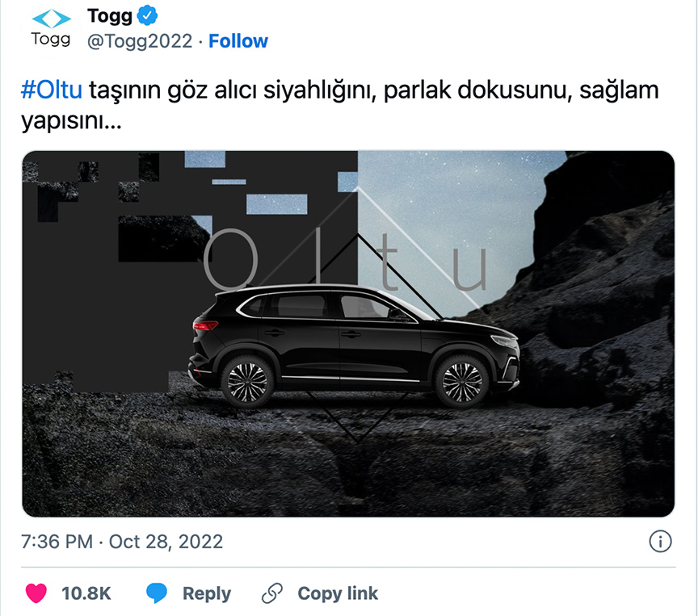Image resolution: width=698 pixels, height=616 pixels.
Task: Open the tweet info circle icon
Action: point(660,542)
